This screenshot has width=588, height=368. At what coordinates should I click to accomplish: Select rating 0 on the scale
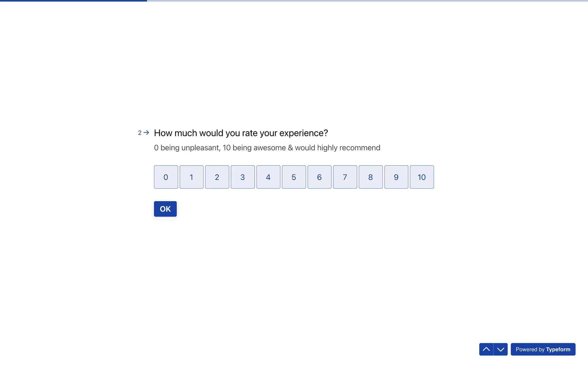(x=166, y=177)
